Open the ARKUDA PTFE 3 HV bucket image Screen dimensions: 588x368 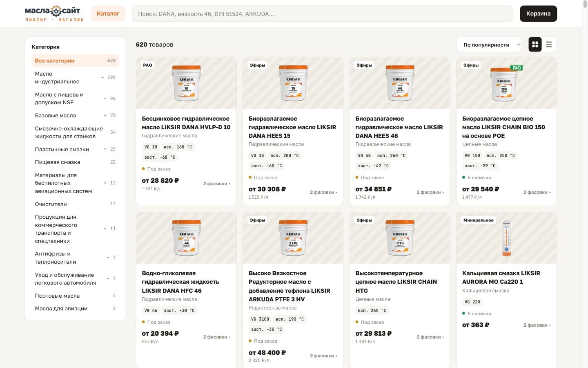pos(293,238)
